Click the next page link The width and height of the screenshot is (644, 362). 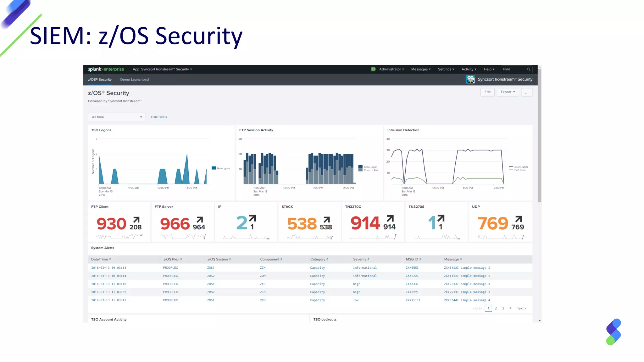point(521,308)
